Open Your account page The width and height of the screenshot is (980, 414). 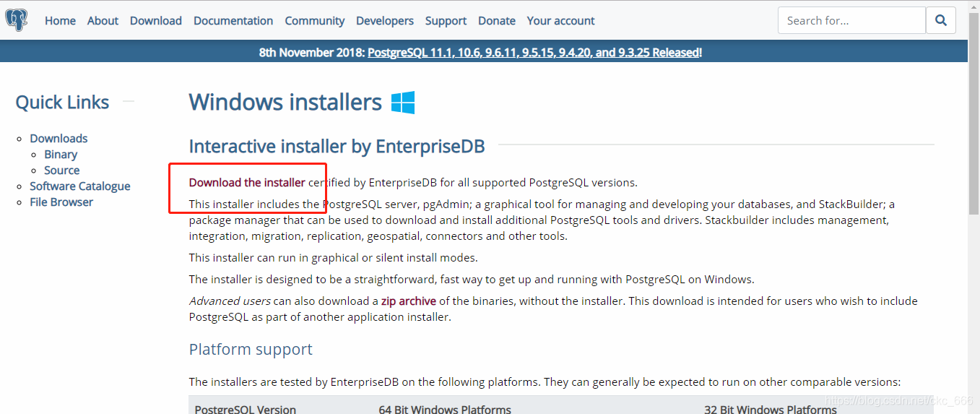pyautogui.click(x=561, y=21)
